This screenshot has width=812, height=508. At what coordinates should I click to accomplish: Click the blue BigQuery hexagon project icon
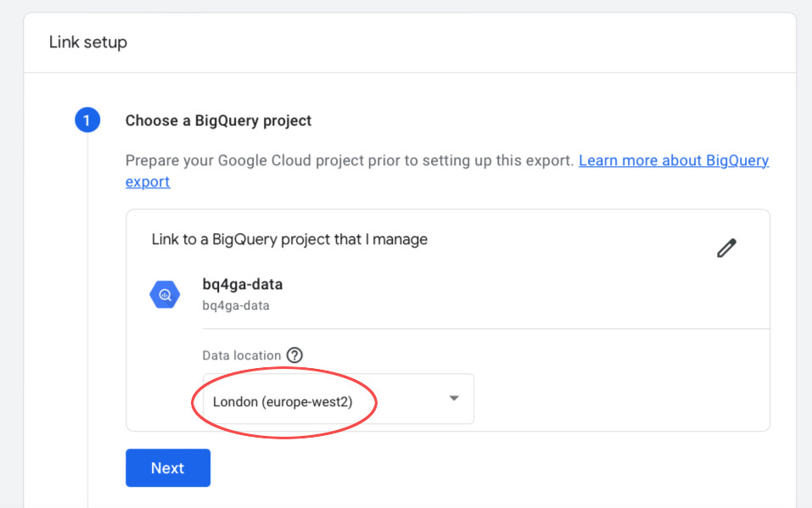pyautogui.click(x=165, y=294)
